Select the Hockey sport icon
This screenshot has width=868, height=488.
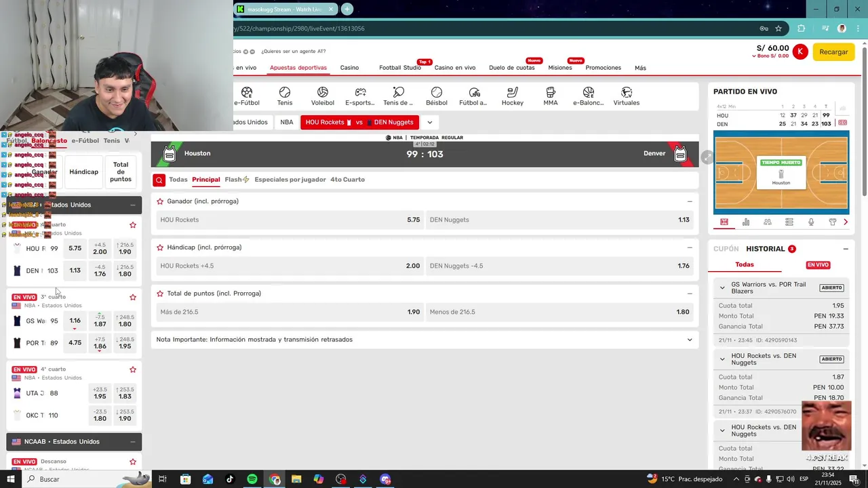(x=513, y=92)
